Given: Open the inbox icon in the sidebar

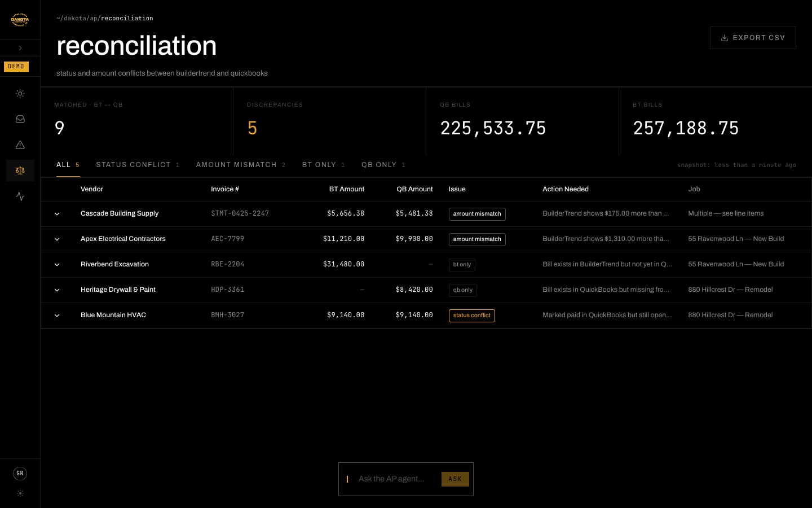Looking at the screenshot, I should [x=20, y=119].
